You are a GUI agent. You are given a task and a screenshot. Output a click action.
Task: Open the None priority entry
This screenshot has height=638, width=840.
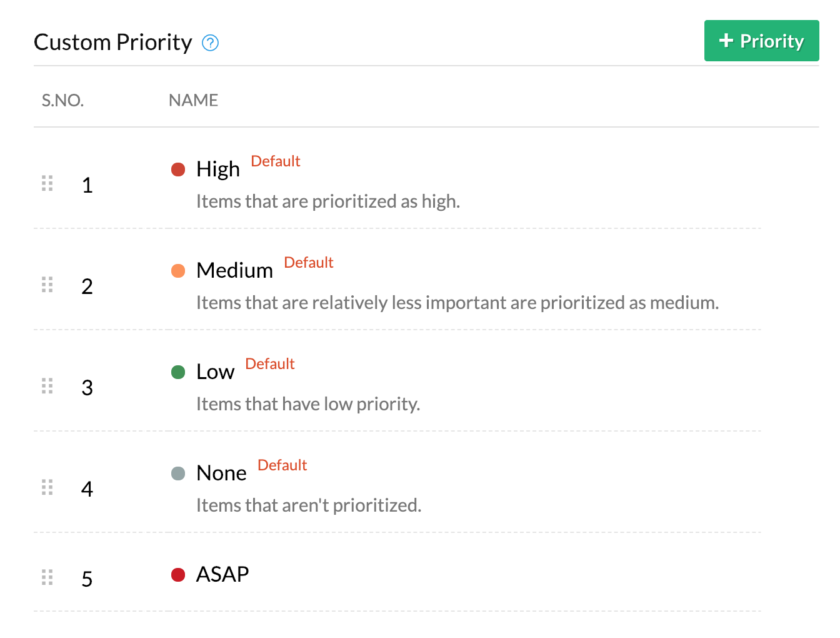pyautogui.click(x=222, y=473)
